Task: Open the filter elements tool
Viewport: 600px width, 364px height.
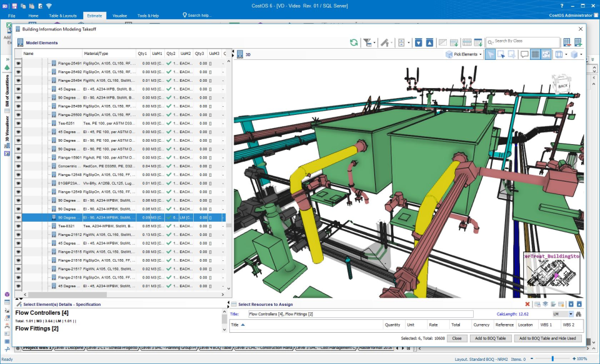Action: (x=367, y=42)
